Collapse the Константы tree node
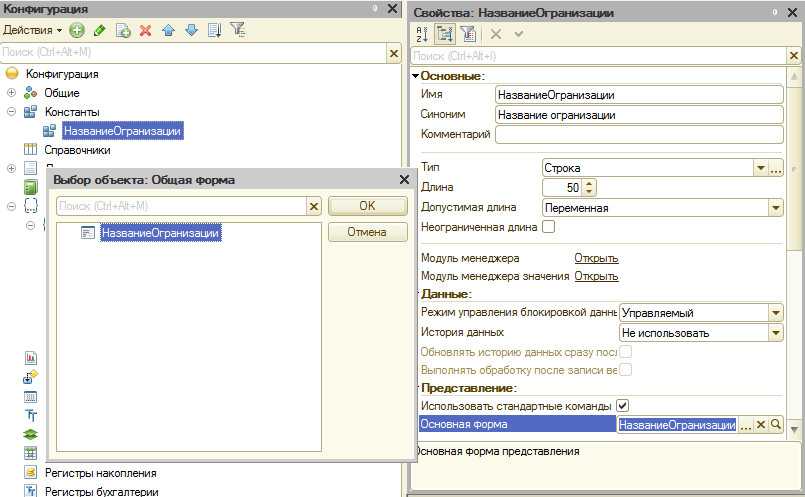Viewport: 805px width, 497px height. point(11,111)
